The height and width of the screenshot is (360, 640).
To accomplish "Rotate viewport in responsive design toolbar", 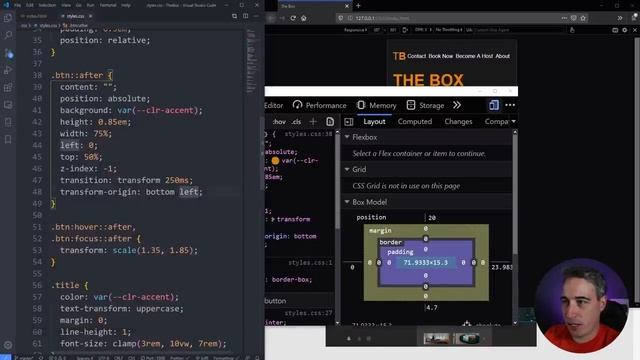I will coord(405,30).
